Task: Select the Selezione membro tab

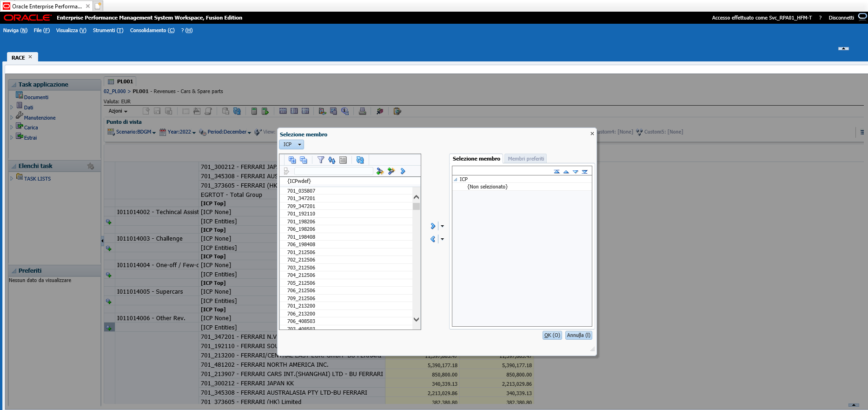Action: 477,159
